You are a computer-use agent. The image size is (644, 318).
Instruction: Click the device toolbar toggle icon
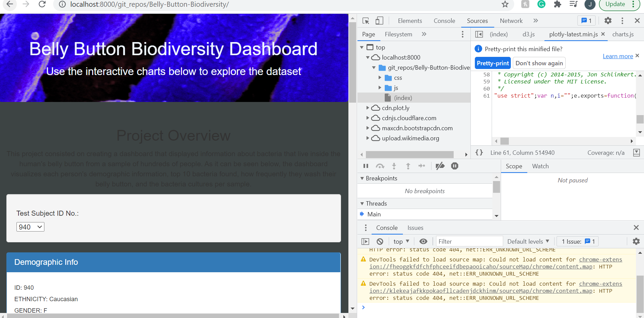[x=379, y=21]
